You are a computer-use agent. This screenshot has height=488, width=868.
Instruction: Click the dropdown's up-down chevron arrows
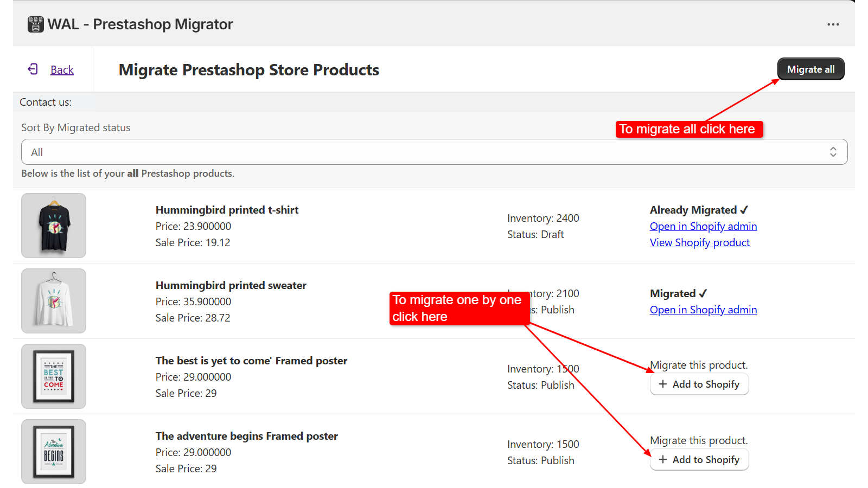tap(833, 152)
